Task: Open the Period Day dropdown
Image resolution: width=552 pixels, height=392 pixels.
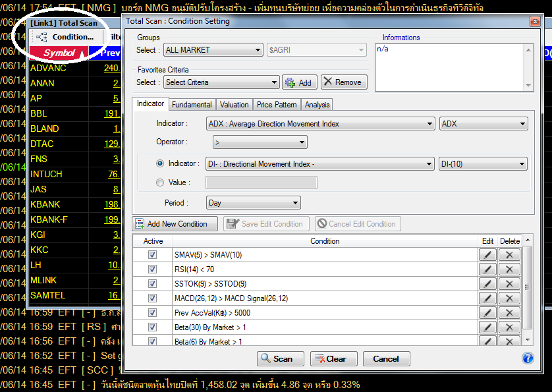Action: (253, 203)
